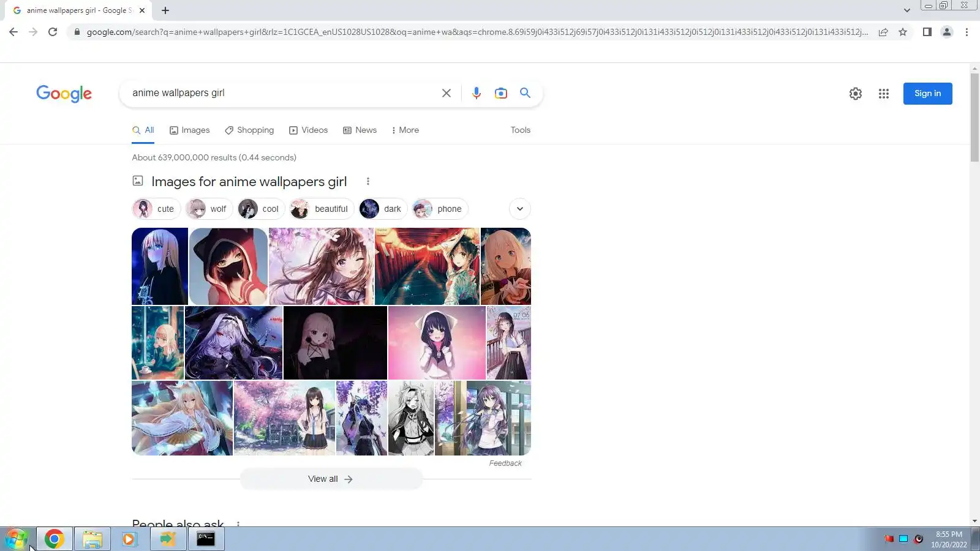Select the All results tab
Viewport: 980px width, 551px height.
143,130
